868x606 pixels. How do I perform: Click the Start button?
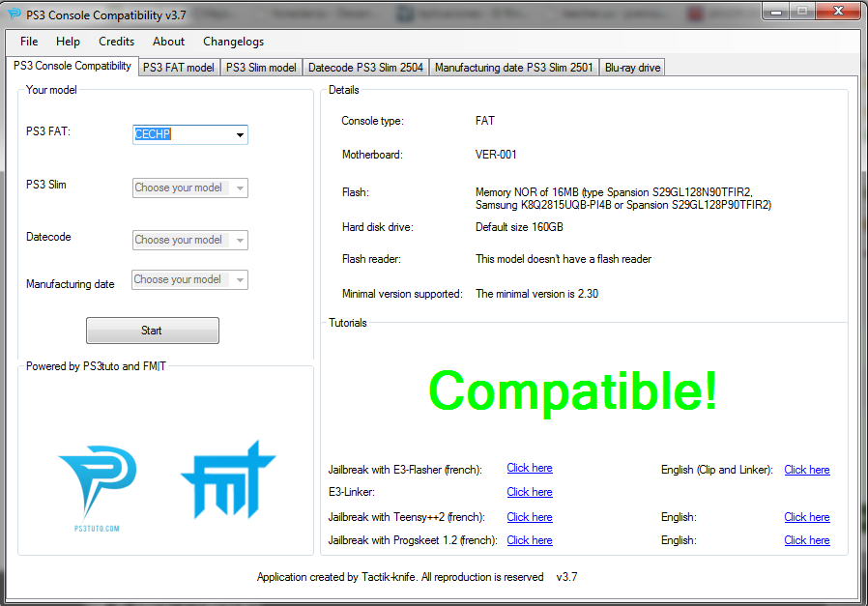(x=152, y=331)
